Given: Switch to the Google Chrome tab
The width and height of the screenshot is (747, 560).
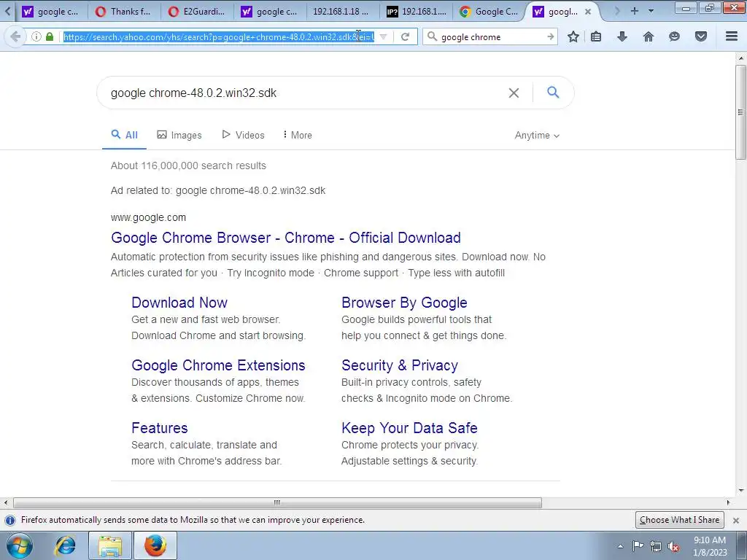Looking at the screenshot, I should [x=489, y=12].
